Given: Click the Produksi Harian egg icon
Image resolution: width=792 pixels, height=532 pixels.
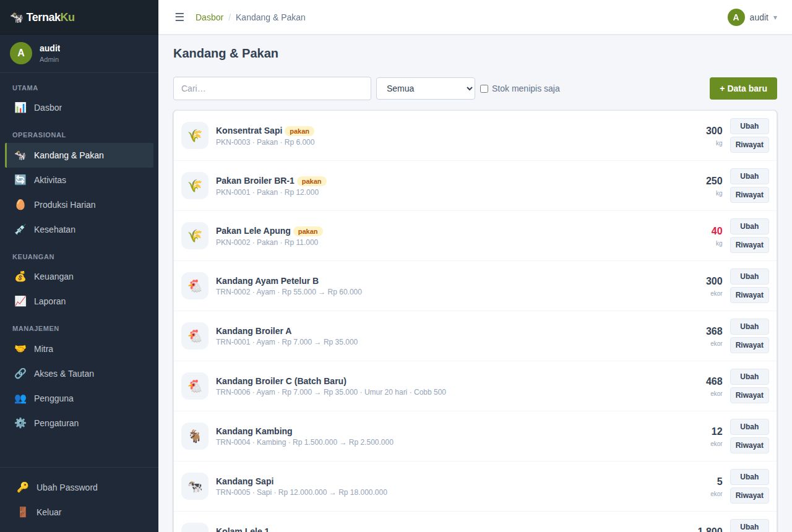Looking at the screenshot, I should 20,205.
